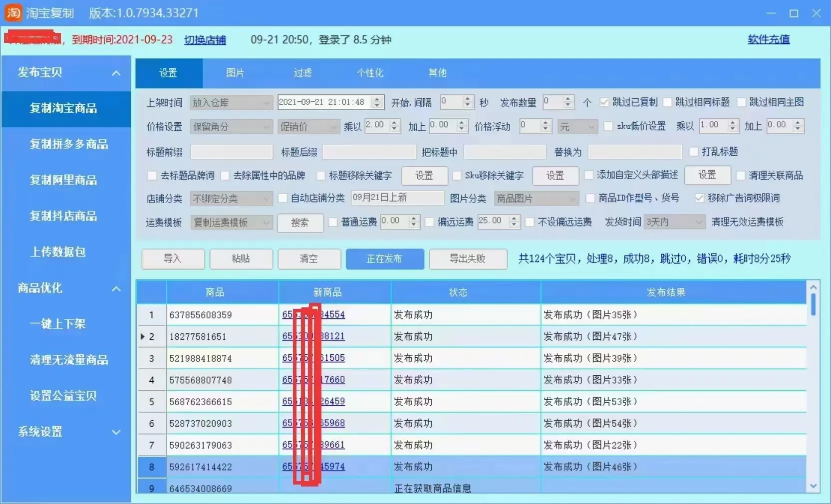Enable the 标题移除关键字 checkbox
This screenshot has width=831, height=504.
320,176
